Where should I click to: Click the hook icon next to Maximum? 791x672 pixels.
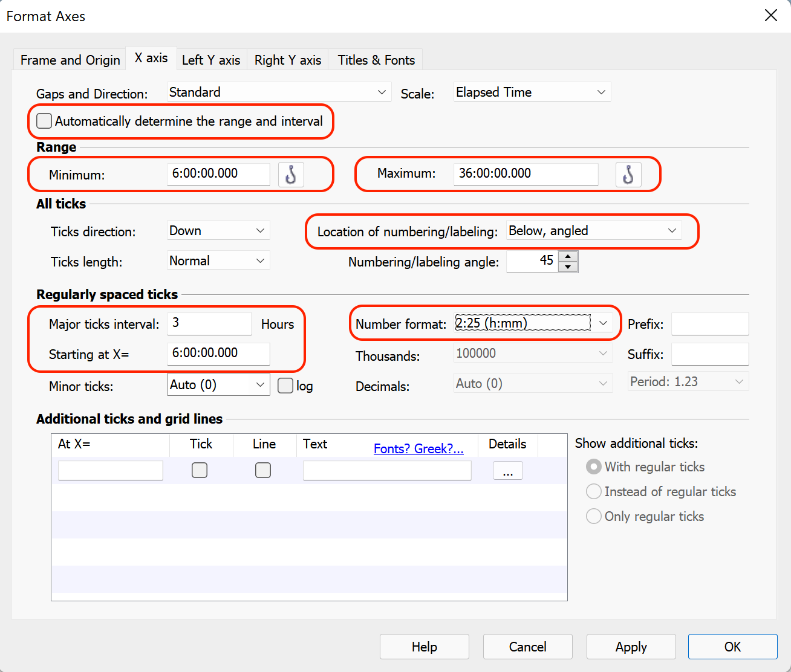coord(628,175)
